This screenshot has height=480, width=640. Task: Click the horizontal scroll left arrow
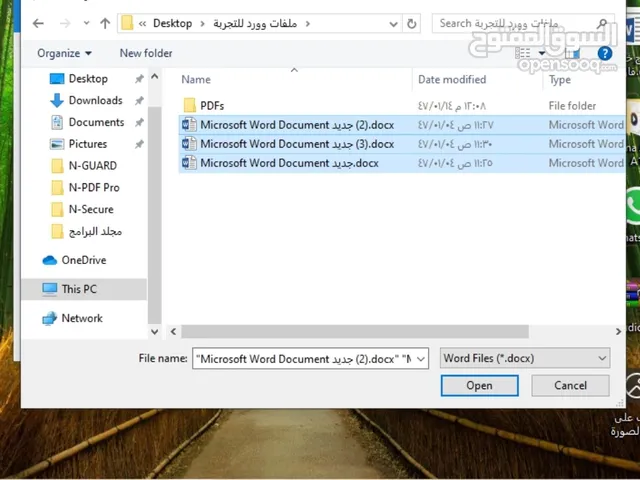click(x=173, y=331)
